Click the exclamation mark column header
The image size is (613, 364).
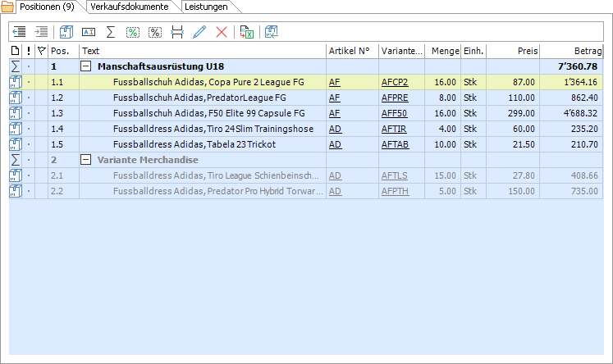[x=29, y=51]
